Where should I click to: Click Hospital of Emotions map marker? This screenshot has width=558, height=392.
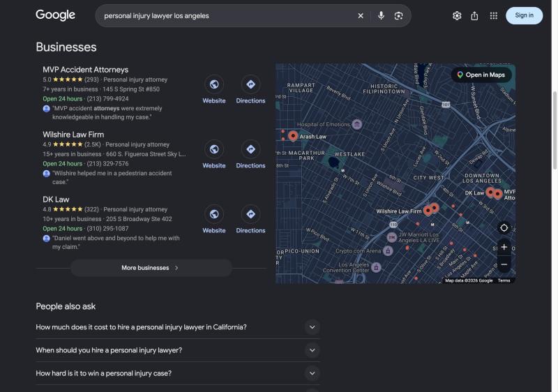tap(357, 124)
